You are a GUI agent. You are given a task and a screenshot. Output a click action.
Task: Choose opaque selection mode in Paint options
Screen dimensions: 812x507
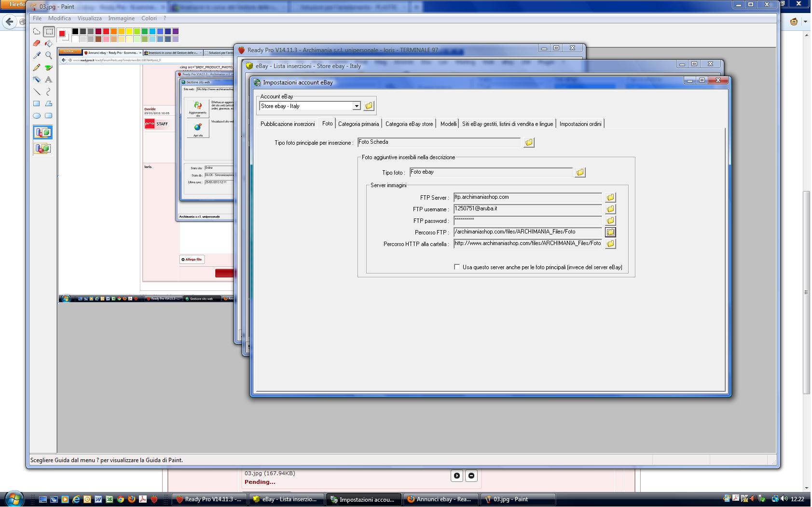(x=43, y=133)
